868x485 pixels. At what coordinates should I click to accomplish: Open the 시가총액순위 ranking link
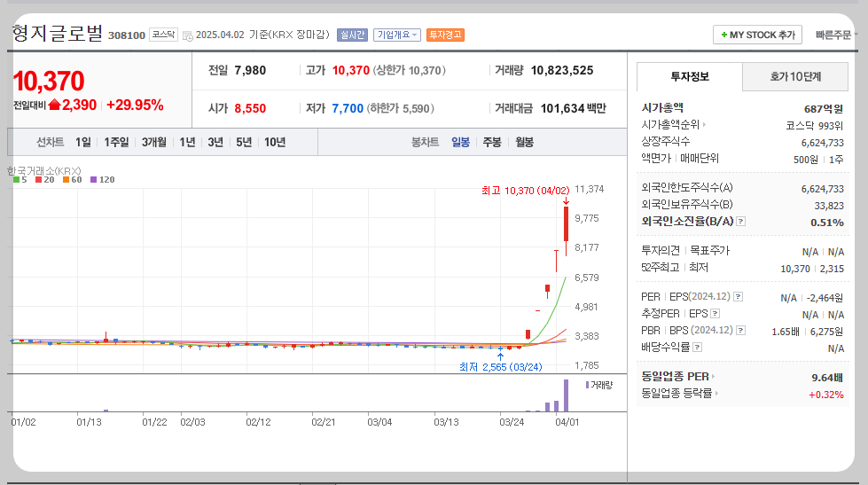(673, 124)
